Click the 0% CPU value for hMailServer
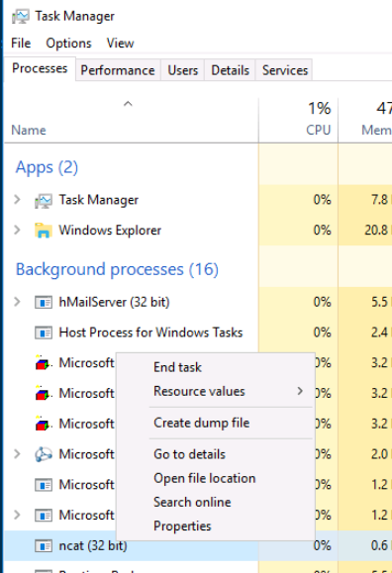 [x=322, y=302]
